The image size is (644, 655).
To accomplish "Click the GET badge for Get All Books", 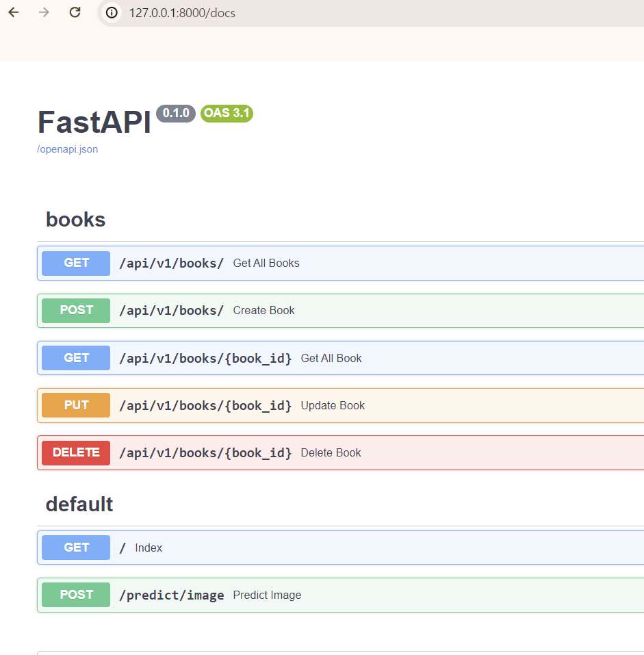I will (x=76, y=264).
